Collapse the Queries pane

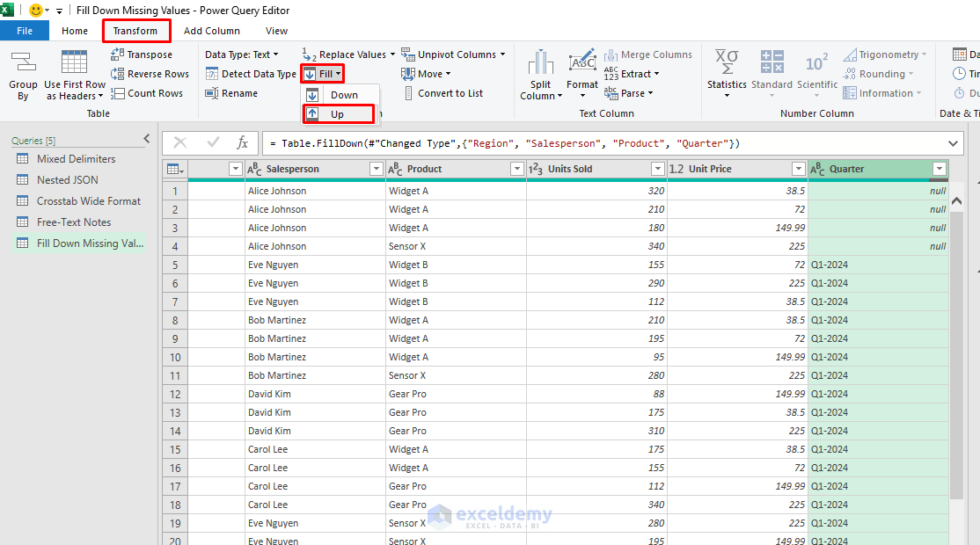147,139
